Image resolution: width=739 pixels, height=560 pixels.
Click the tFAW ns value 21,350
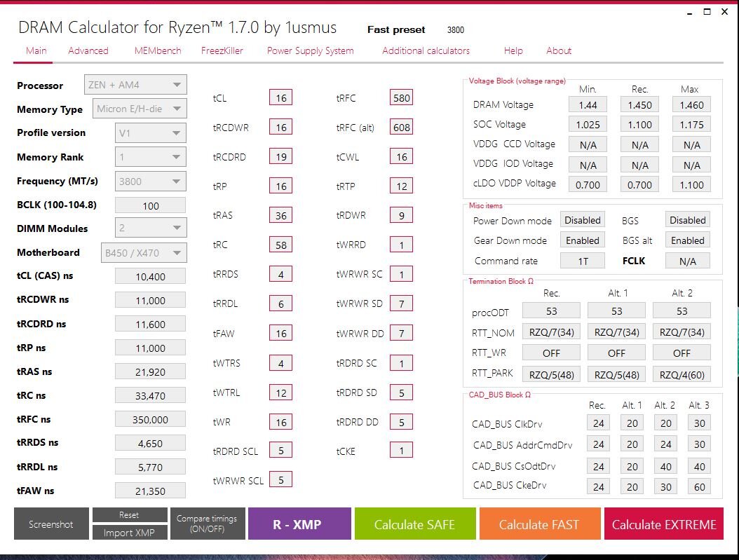click(x=150, y=491)
